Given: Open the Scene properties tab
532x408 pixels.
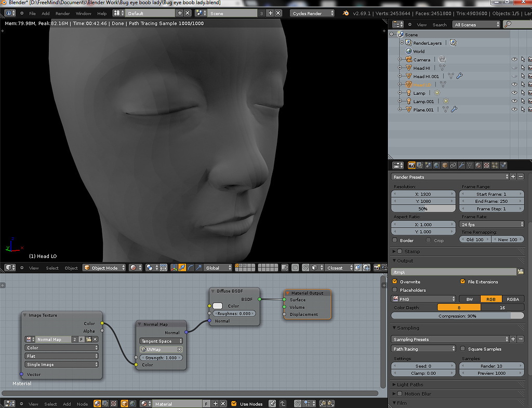Looking at the screenshot, I should pyautogui.click(x=428, y=166).
